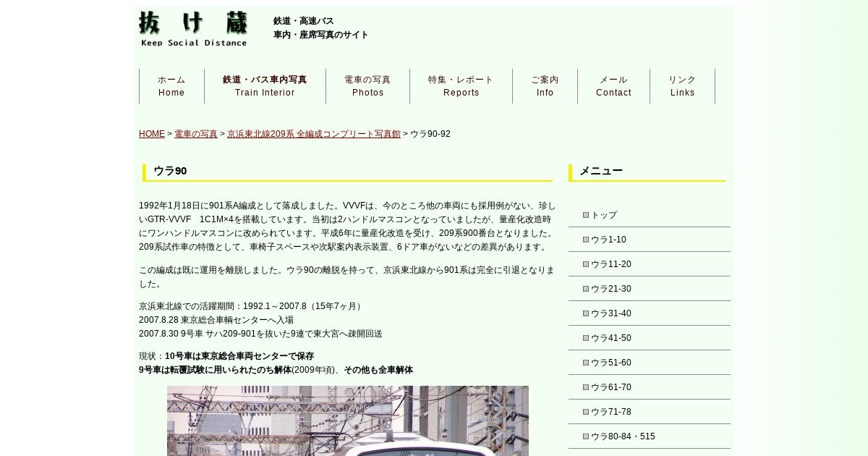
Task: Open 特集・レポート Reports menu item
Action: [461, 86]
